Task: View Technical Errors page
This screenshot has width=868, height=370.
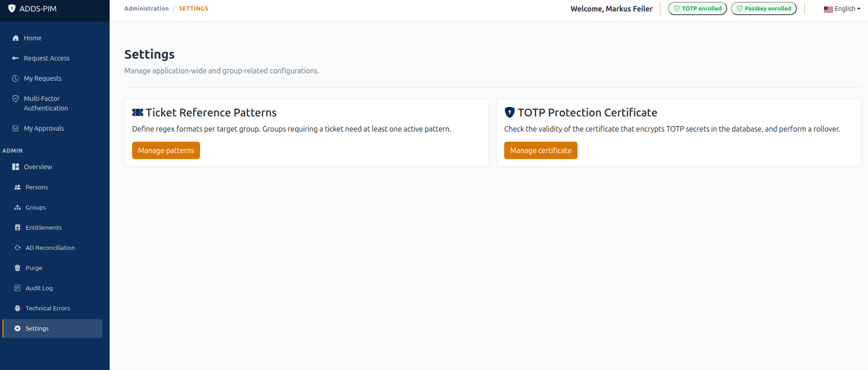Action: tap(52, 308)
